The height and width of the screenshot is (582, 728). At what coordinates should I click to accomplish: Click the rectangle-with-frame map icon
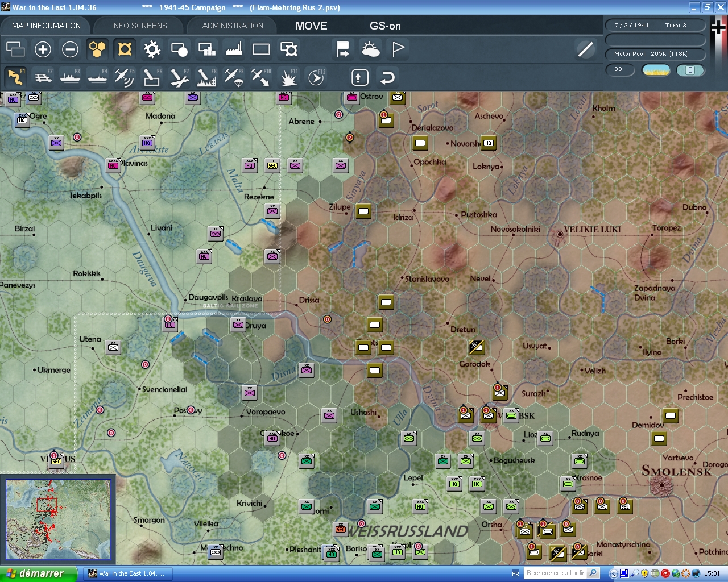pos(289,49)
